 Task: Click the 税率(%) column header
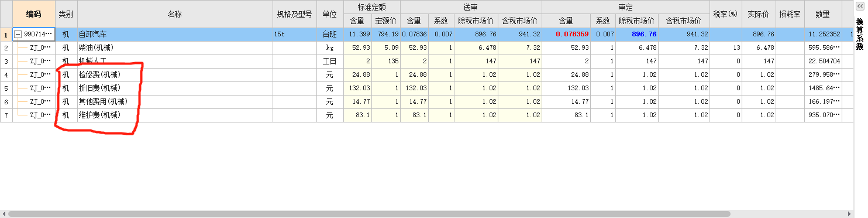coord(726,14)
